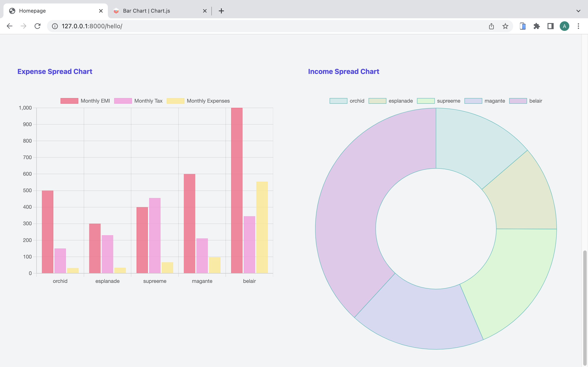Open the blue device extension icon
The image size is (588, 367).
[x=523, y=26]
